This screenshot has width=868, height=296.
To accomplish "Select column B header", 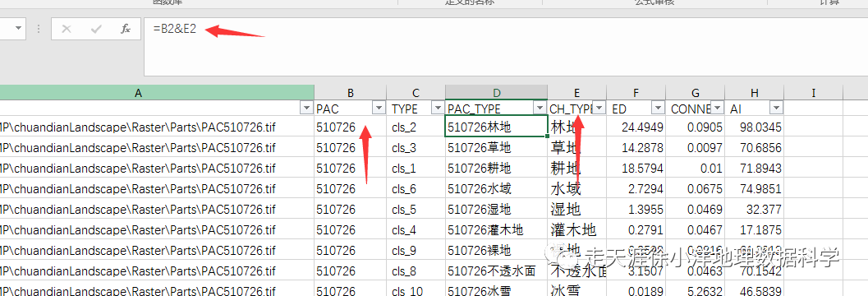I will pos(351,93).
